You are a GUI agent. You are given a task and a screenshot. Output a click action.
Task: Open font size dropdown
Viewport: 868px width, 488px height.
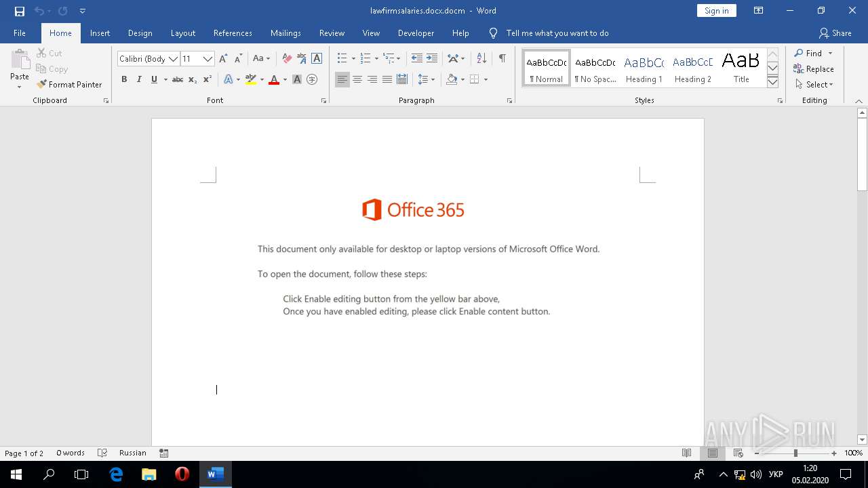click(208, 59)
